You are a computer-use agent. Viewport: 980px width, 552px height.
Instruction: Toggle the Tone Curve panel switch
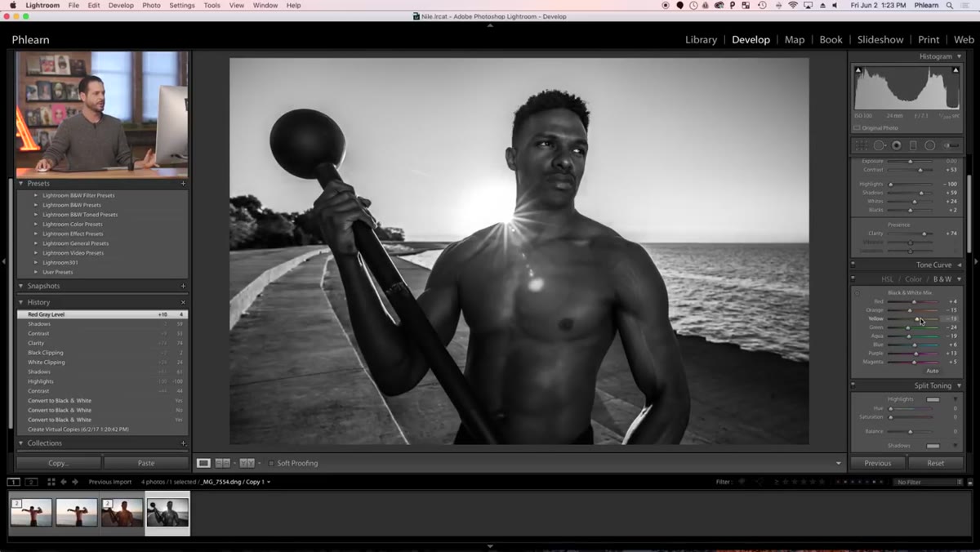point(853,265)
